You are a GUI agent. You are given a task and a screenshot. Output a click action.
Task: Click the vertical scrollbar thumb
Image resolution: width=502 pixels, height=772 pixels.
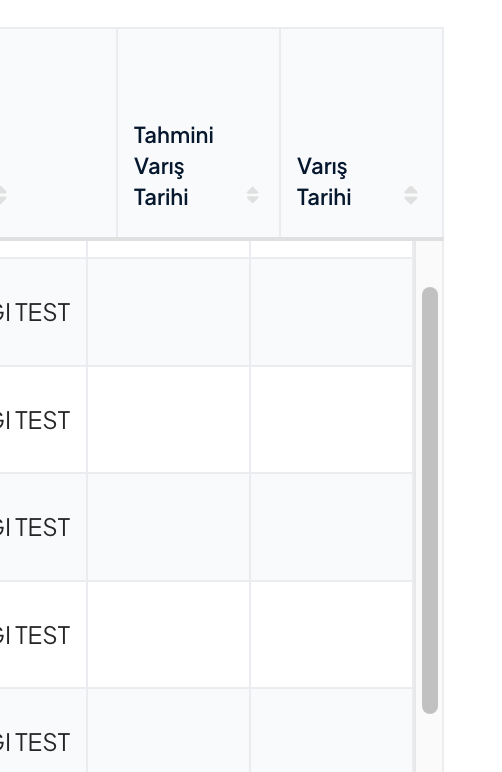pos(430,500)
